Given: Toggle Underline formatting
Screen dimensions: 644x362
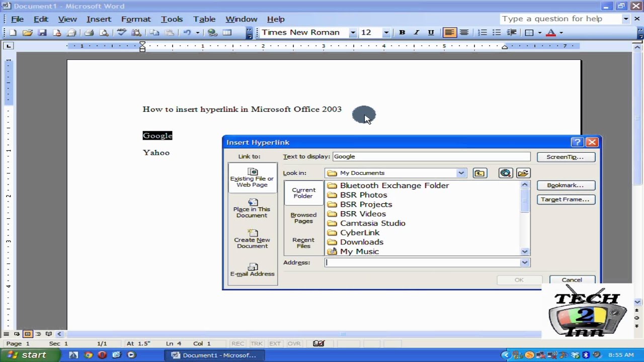Looking at the screenshot, I should [x=431, y=33].
